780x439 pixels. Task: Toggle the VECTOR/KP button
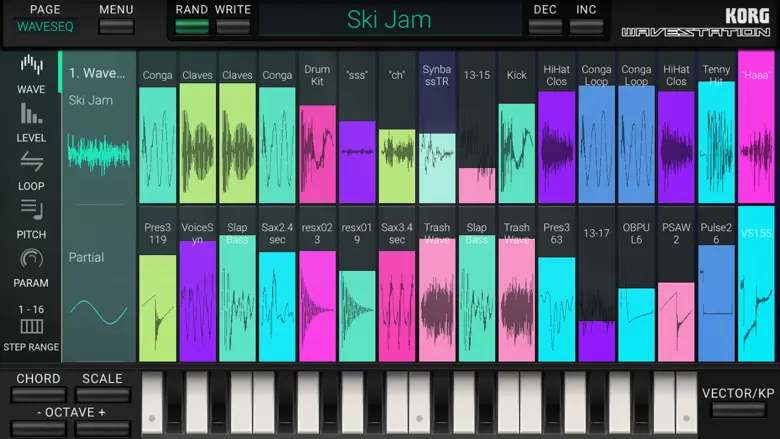point(738,410)
